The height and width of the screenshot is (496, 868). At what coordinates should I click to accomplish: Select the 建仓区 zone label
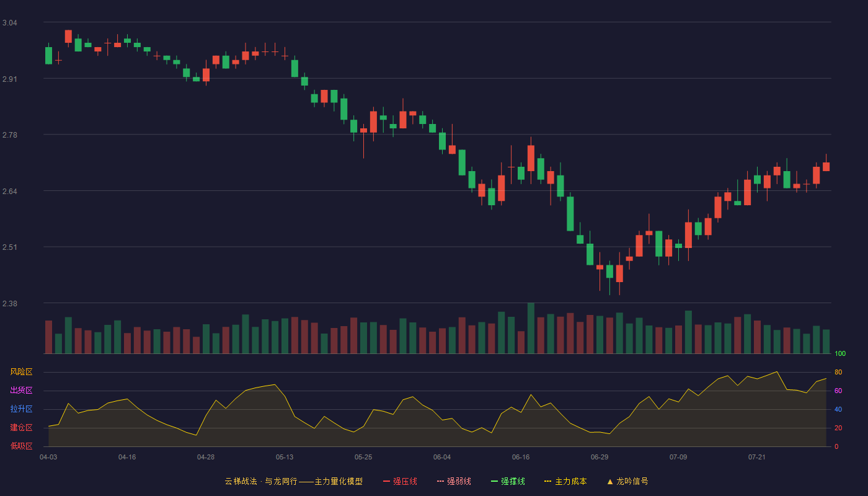point(22,428)
